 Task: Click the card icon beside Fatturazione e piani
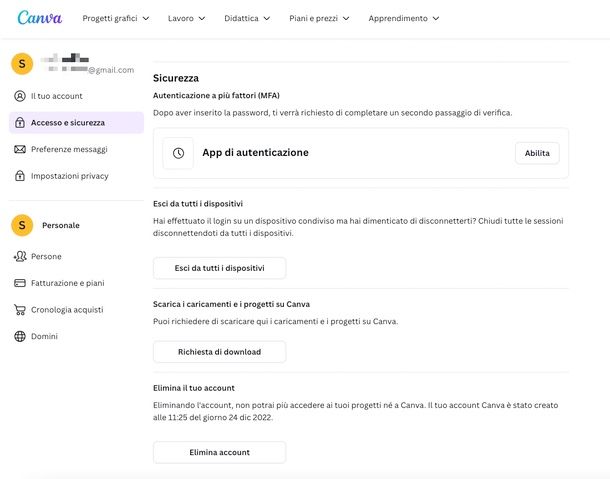coord(20,283)
